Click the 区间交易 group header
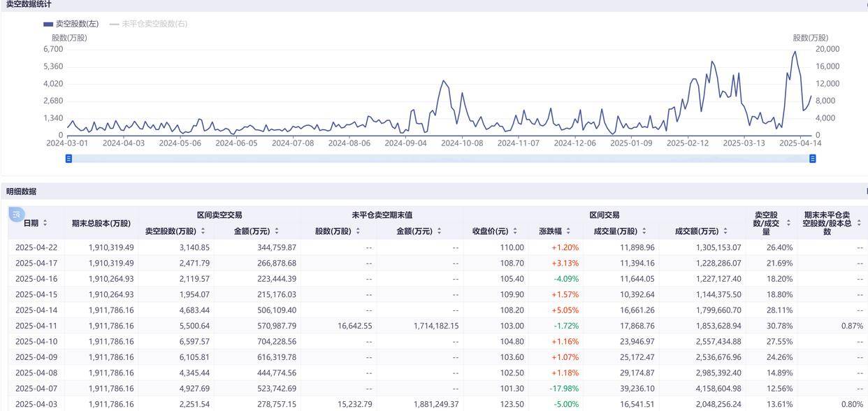The width and height of the screenshot is (868, 411). point(605,215)
